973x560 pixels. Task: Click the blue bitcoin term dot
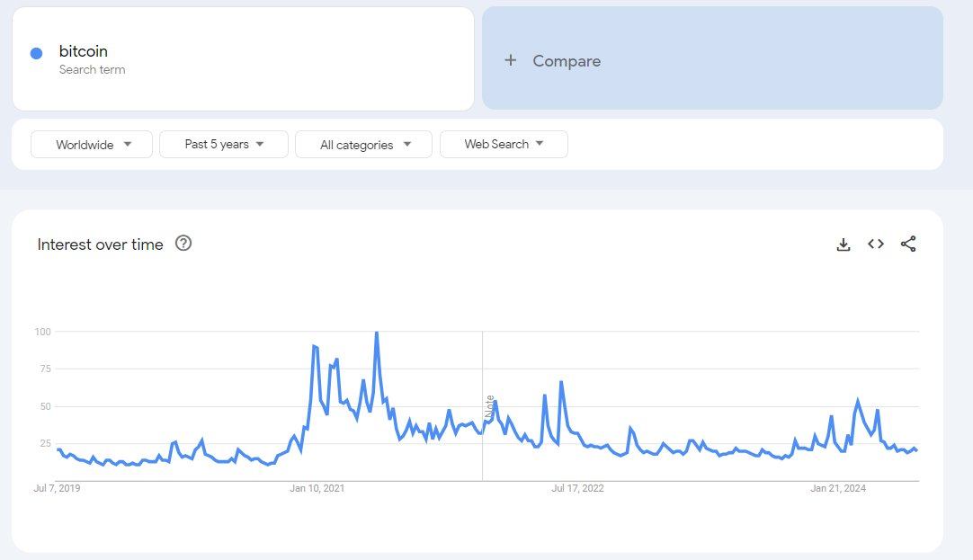pyautogui.click(x=37, y=53)
